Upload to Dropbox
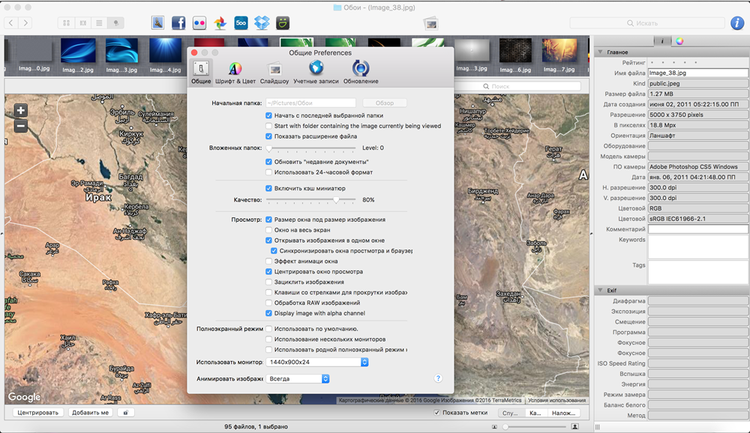The width and height of the screenshot is (750, 433). [x=262, y=22]
